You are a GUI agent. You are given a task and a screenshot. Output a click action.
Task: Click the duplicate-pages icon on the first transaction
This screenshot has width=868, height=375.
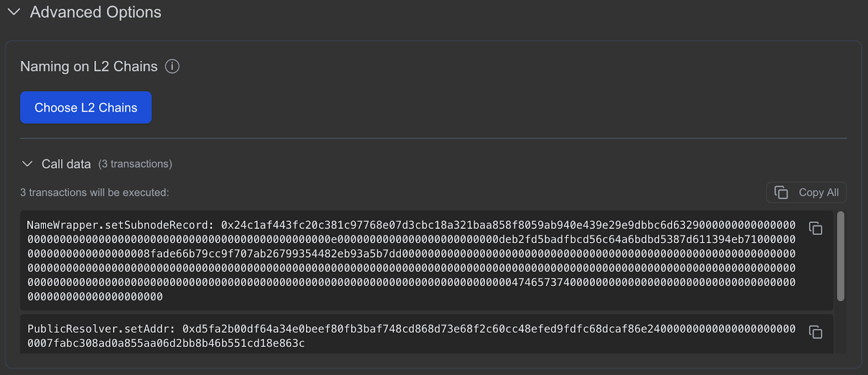click(816, 228)
